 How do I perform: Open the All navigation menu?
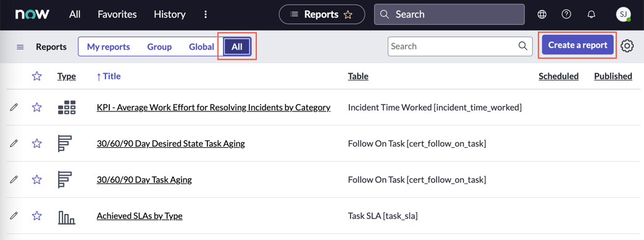pos(75,14)
